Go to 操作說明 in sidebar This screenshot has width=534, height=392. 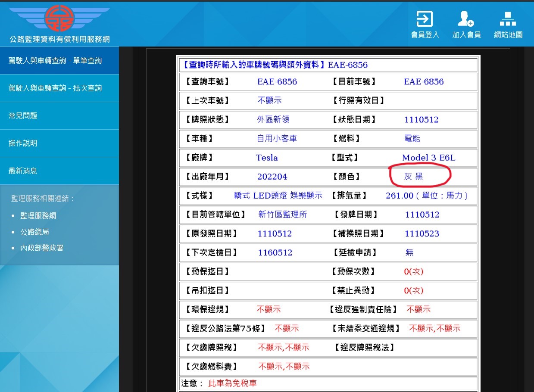[23, 143]
